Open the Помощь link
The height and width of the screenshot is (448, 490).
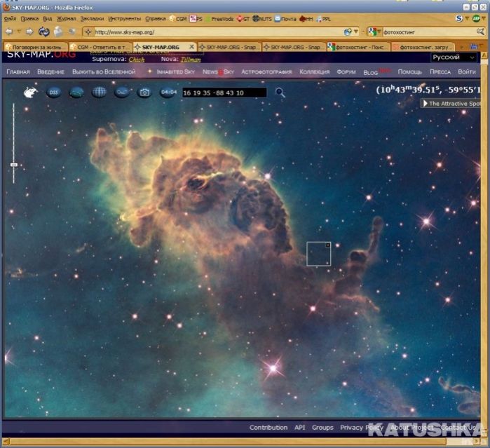(409, 72)
